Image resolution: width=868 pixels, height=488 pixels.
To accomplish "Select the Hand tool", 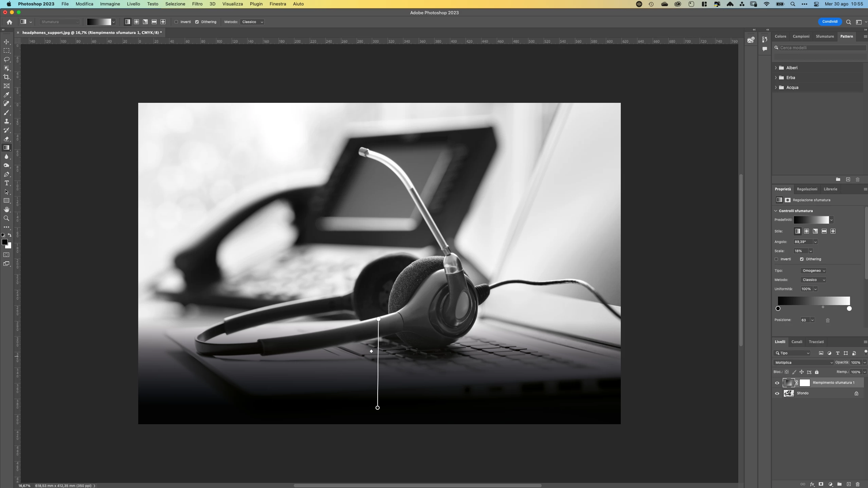I will [6, 210].
